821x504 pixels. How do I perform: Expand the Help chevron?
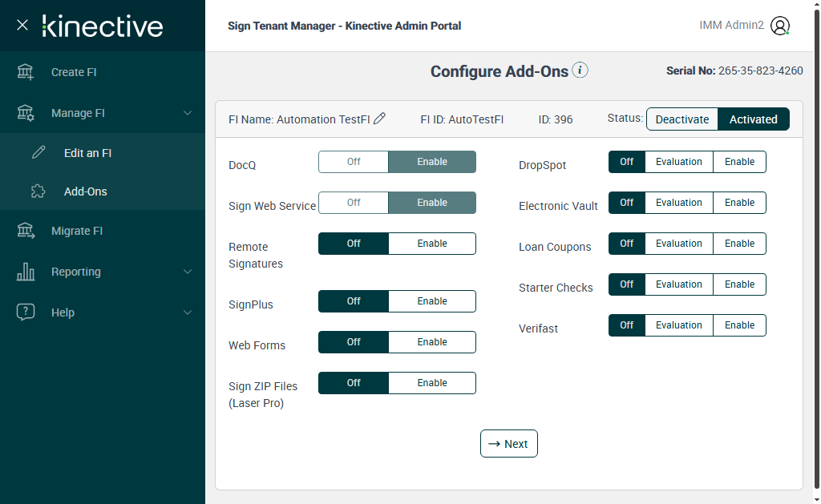pos(188,312)
